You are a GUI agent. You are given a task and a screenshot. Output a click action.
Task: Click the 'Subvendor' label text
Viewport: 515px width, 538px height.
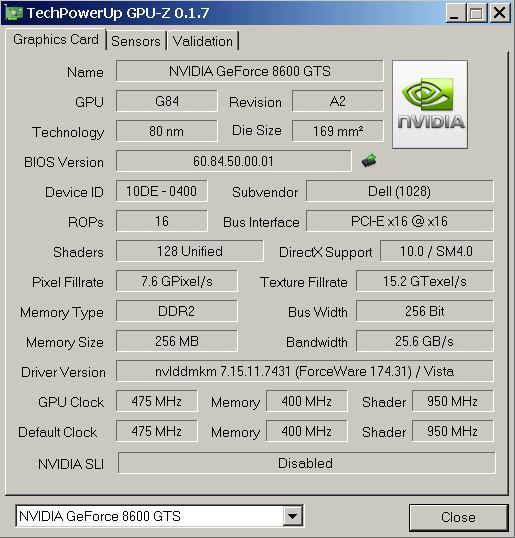(265, 192)
